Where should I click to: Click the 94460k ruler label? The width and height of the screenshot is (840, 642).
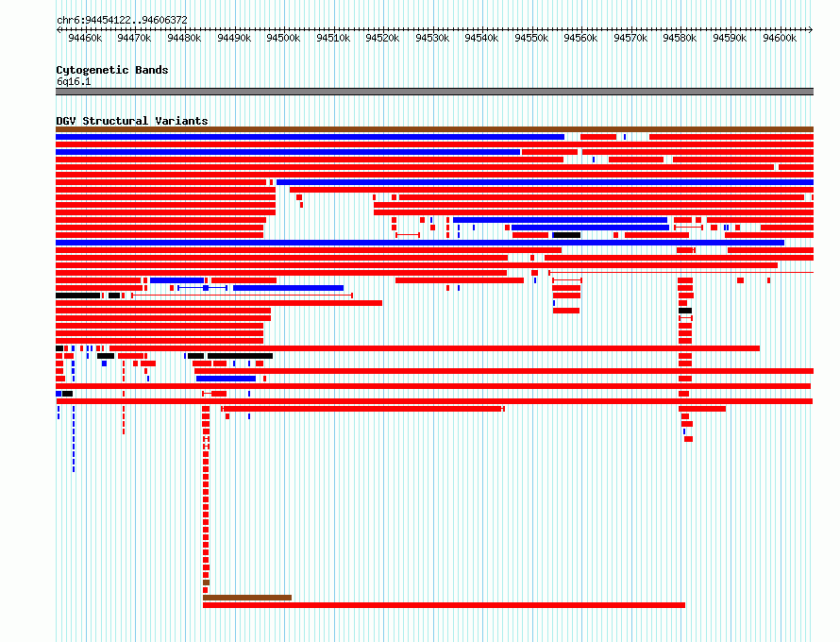[85, 38]
